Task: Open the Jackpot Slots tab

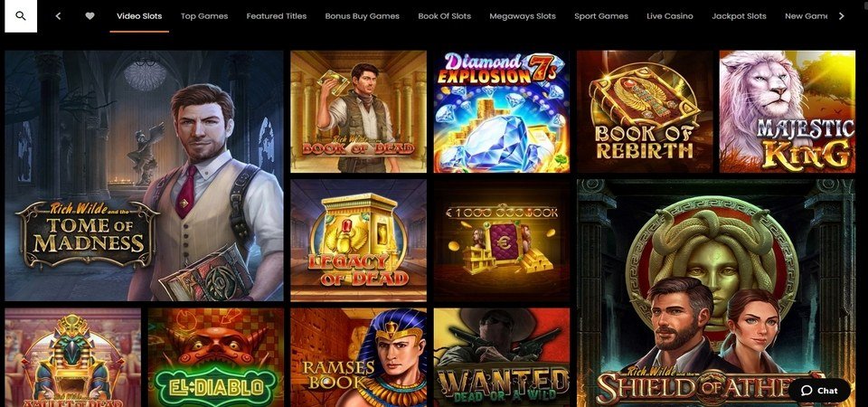Action: [x=739, y=16]
